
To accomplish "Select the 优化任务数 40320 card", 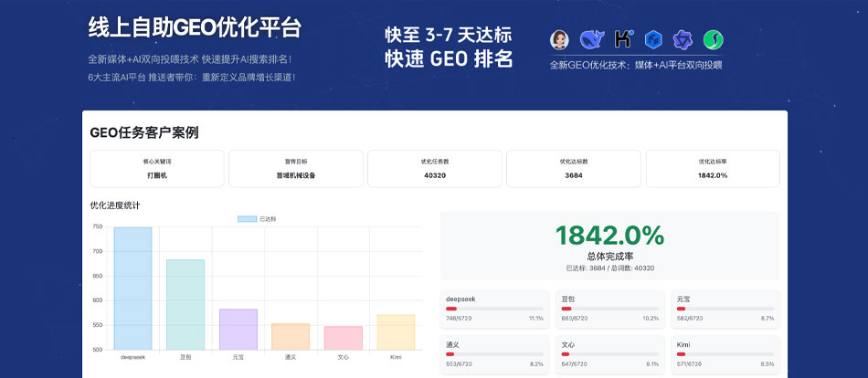I will 435,168.
